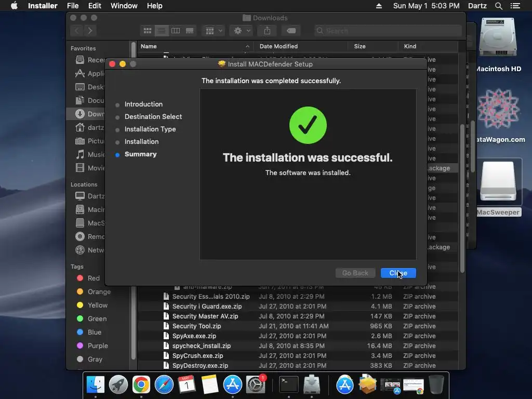Select SpyDestroy.exe.zip file

coord(298,365)
